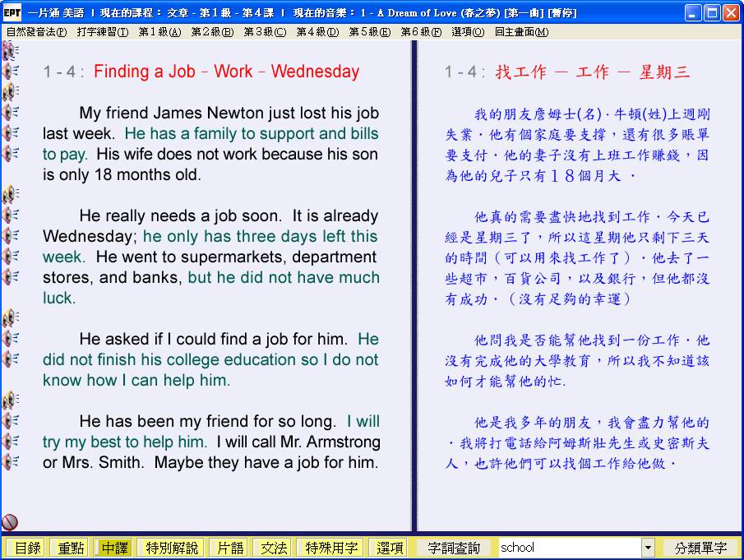Click the 分類單字 categorized vocabulary button
This screenshot has height=560, width=744.
pyautogui.click(x=700, y=548)
